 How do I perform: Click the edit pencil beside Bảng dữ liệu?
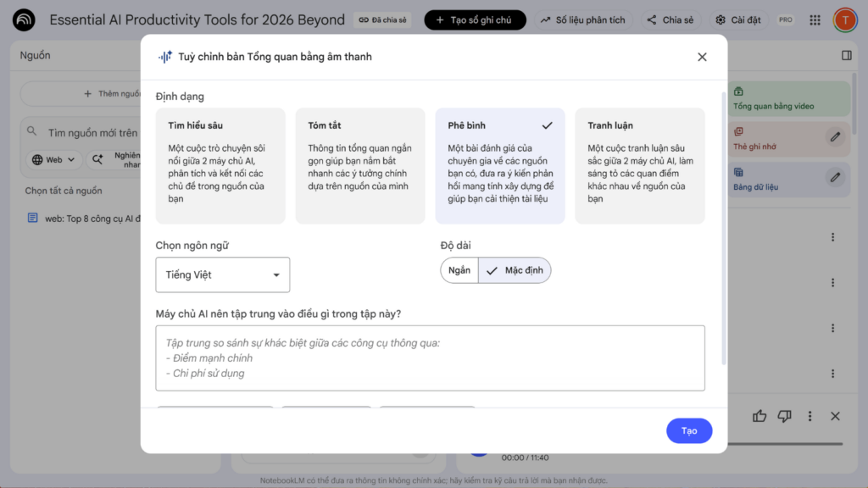[x=835, y=177]
